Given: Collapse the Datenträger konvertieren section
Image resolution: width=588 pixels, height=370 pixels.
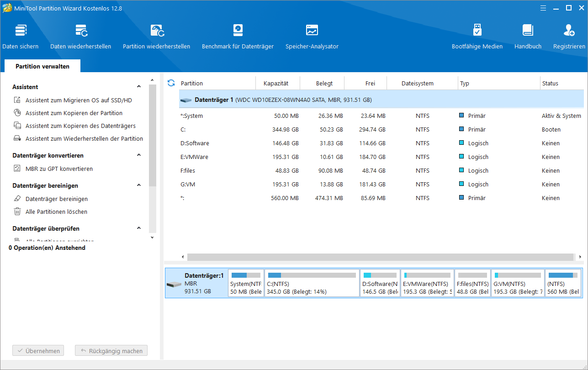Looking at the screenshot, I should (x=139, y=155).
